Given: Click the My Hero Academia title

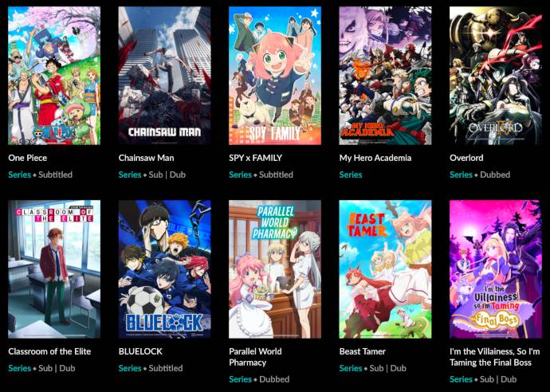Looking at the screenshot, I should tap(375, 158).
